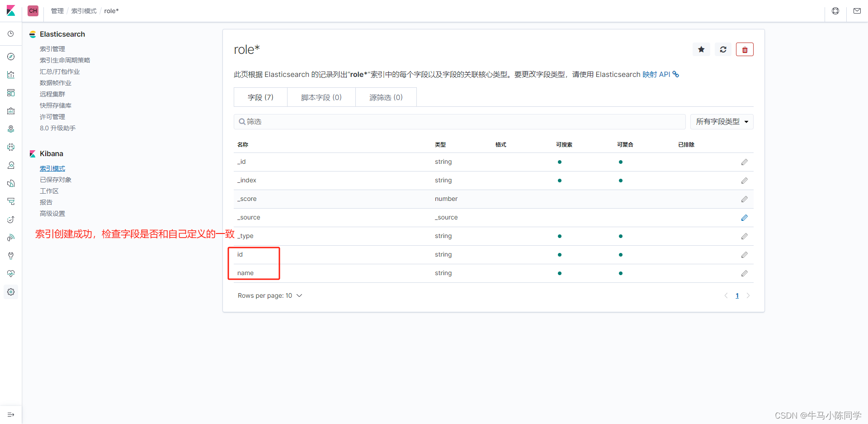868x424 pixels.
Task: Open Infrastructure icon in sidebar
Action: click(11, 165)
